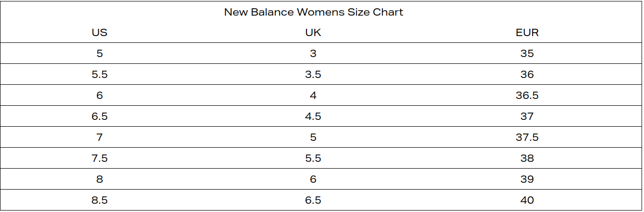
Task: Select the EUR 37.5 cell
Action: click(527, 137)
